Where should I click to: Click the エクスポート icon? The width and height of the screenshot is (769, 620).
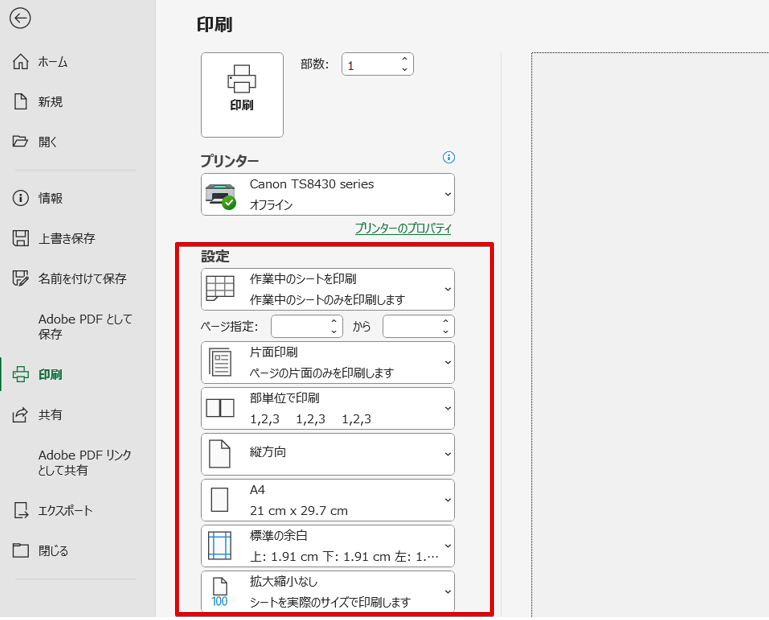pos(21,510)
